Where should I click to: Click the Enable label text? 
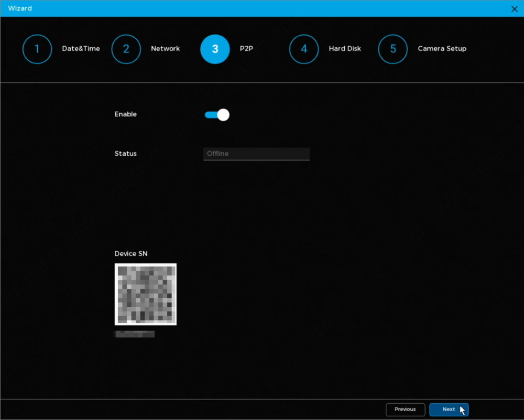click(126, 114)
